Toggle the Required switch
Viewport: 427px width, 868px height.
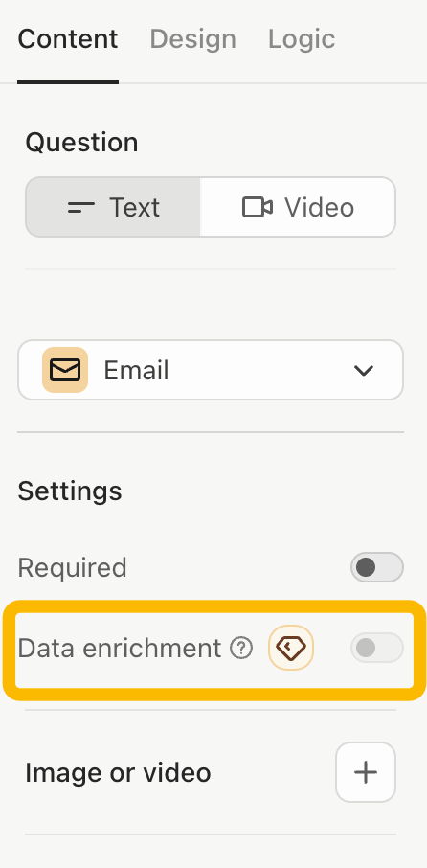coord(376,567)
